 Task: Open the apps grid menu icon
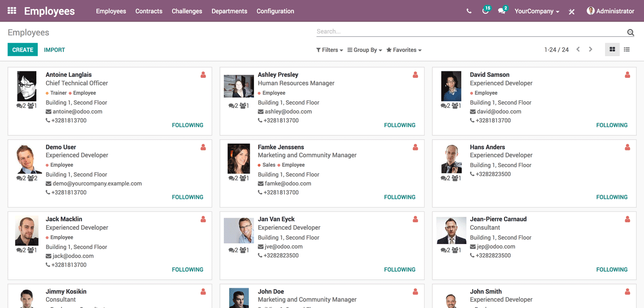click(12, 11)
